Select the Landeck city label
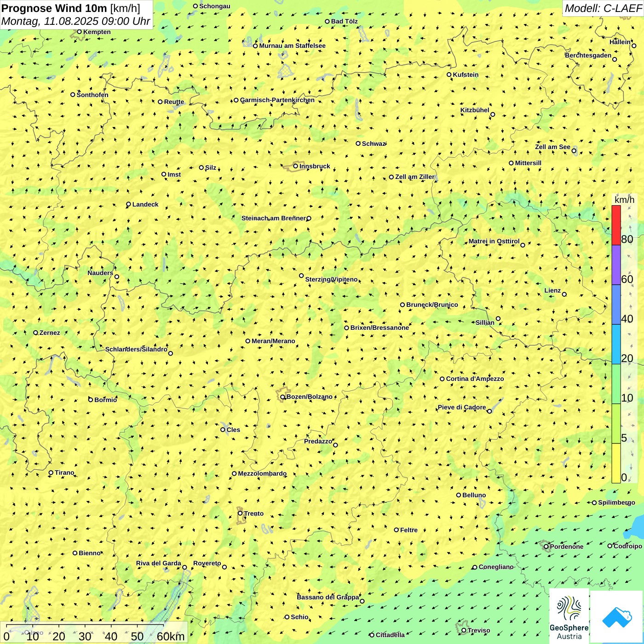 pos(145,204)
